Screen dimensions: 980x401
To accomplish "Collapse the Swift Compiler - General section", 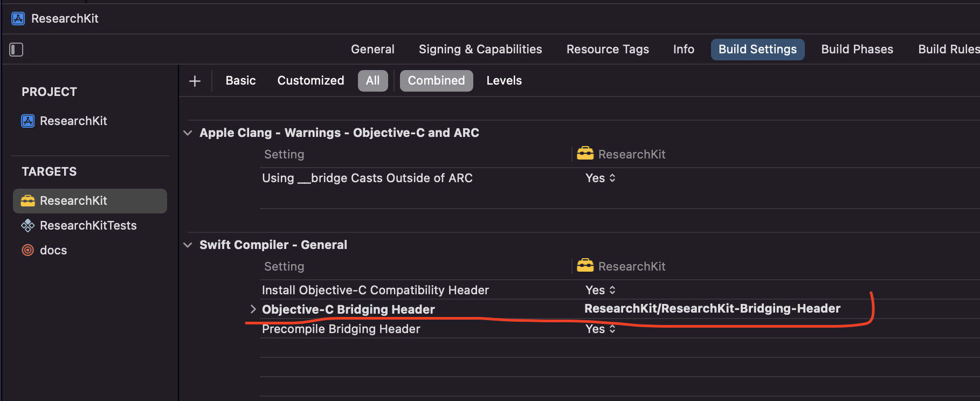I will pos(188,245).
